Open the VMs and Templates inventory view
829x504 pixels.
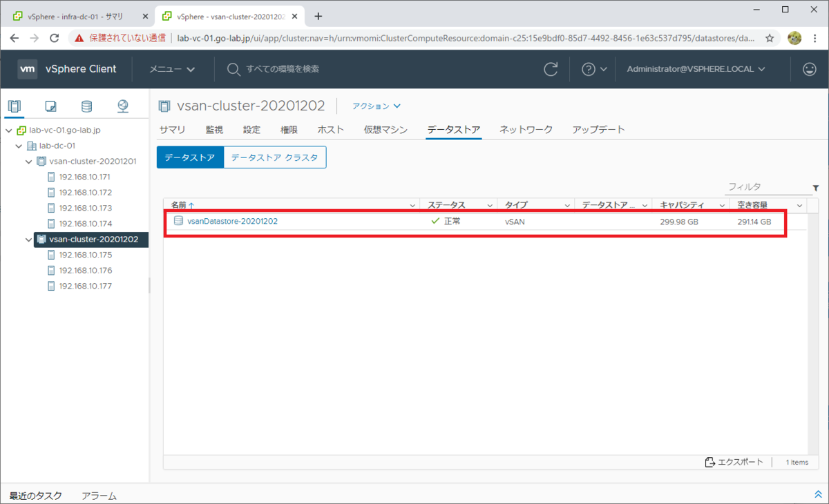pyautogui.click(x=50, y=106)
